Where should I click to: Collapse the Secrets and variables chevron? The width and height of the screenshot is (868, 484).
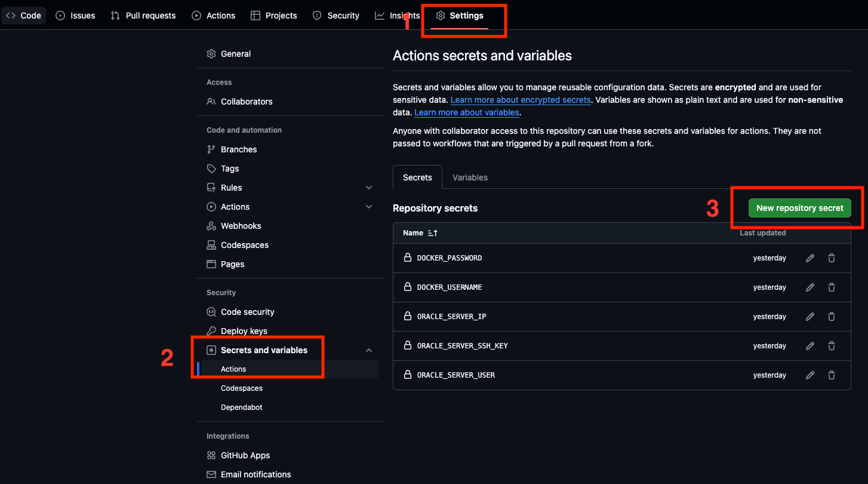(369, 350)
